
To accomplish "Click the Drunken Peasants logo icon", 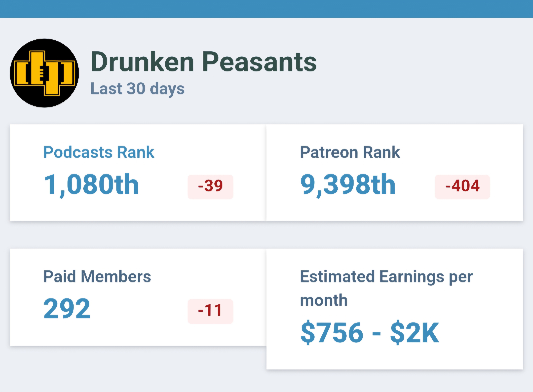I will coord(44,73).
